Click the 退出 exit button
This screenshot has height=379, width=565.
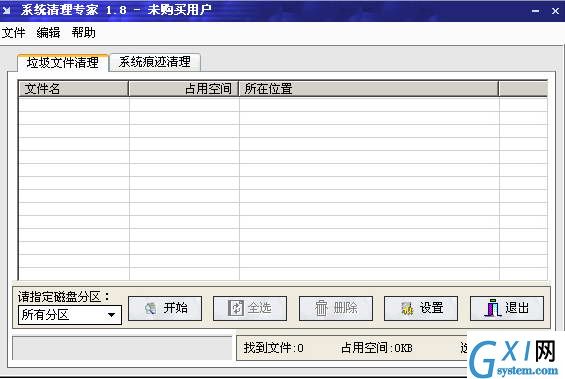[507, 308]
